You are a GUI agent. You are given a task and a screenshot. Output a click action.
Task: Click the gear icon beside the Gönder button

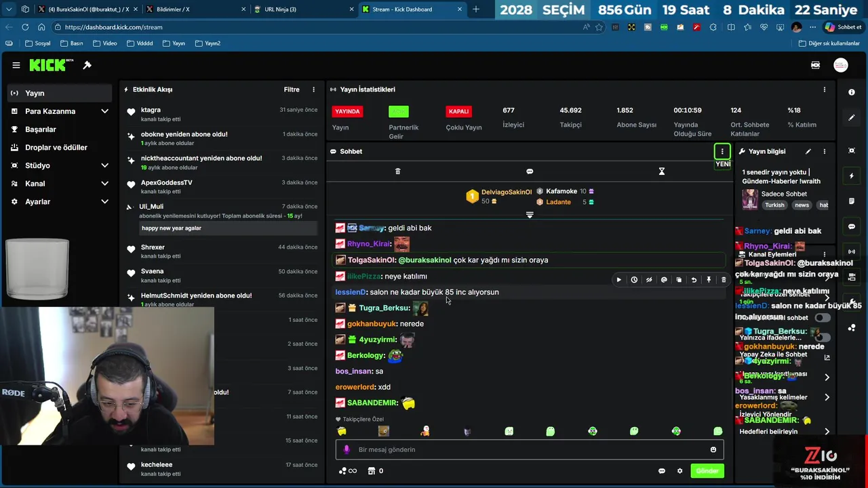tap(679, 471)
